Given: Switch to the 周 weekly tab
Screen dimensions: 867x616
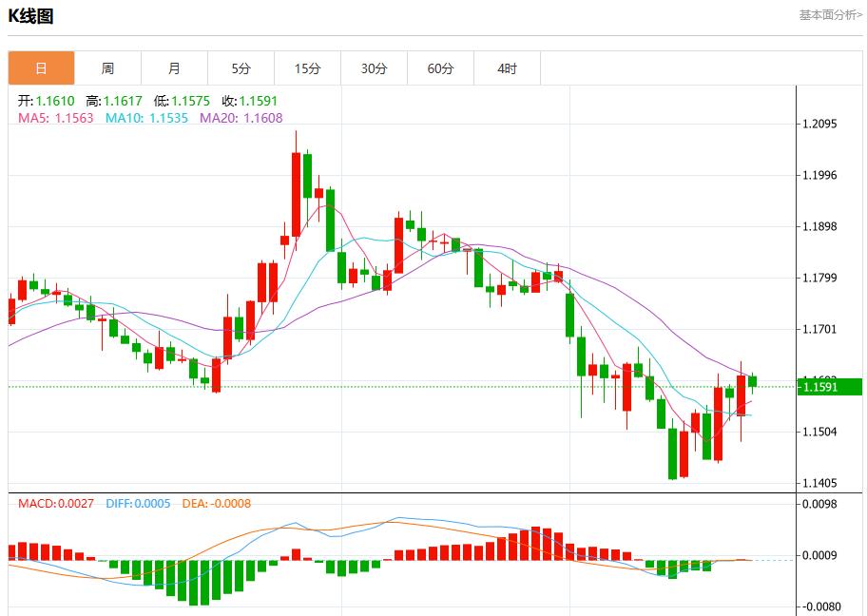Looking at the screenshot, I should pyautogui.click(x=107, y=68).
